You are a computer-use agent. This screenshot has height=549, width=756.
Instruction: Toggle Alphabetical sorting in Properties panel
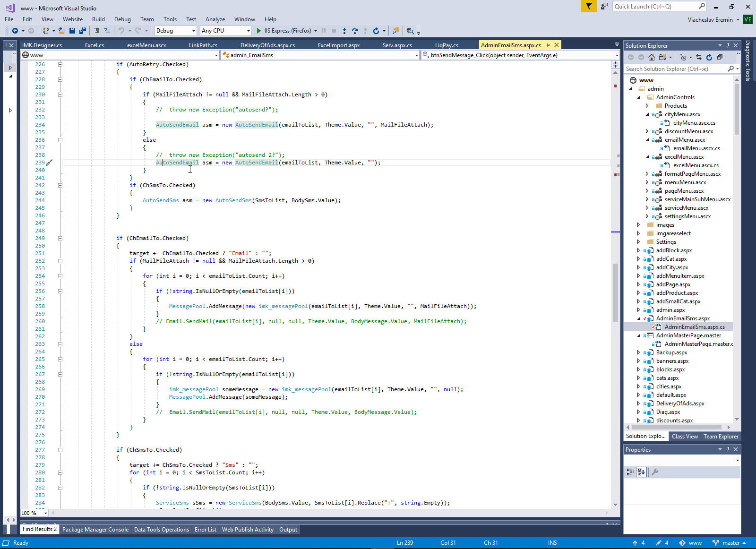click(641, 472)
